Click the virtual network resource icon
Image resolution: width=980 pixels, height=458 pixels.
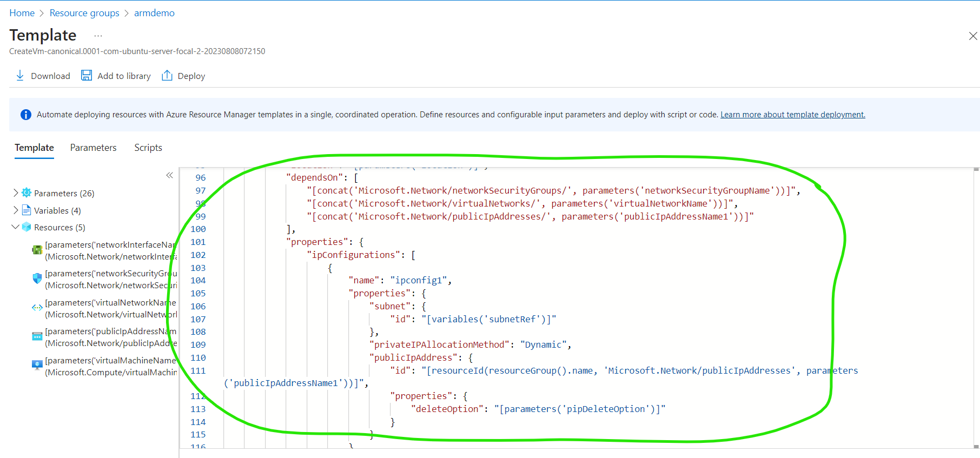37,308
